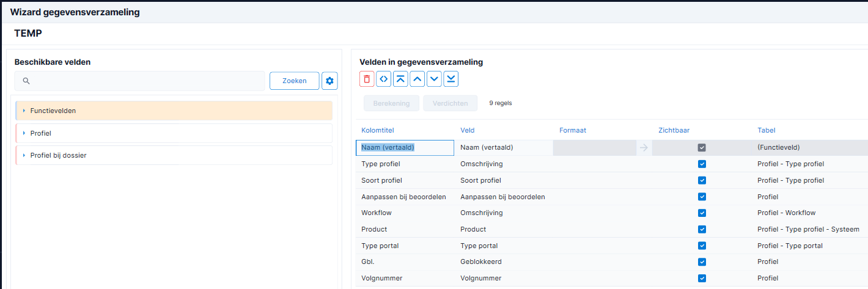
Task: Click the Tabel column header
Action: [767, 130]
